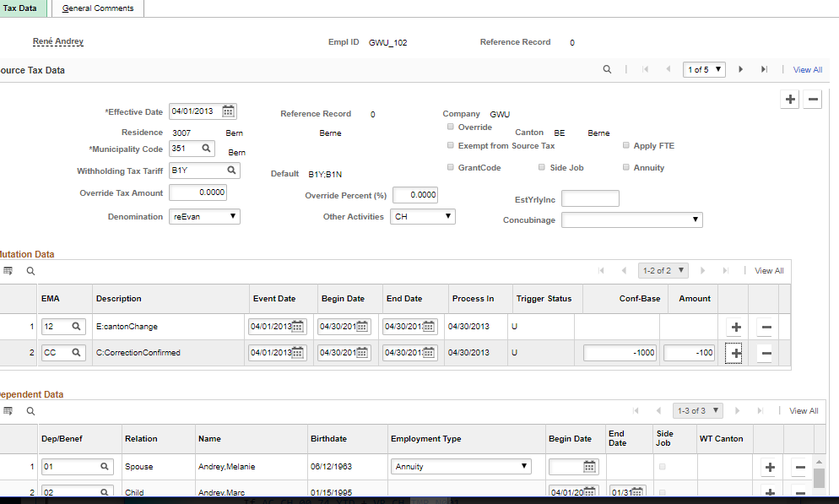Add a new Source Tax Data row
The height and width of the screenshot is (504, 839).
point(790,100)
